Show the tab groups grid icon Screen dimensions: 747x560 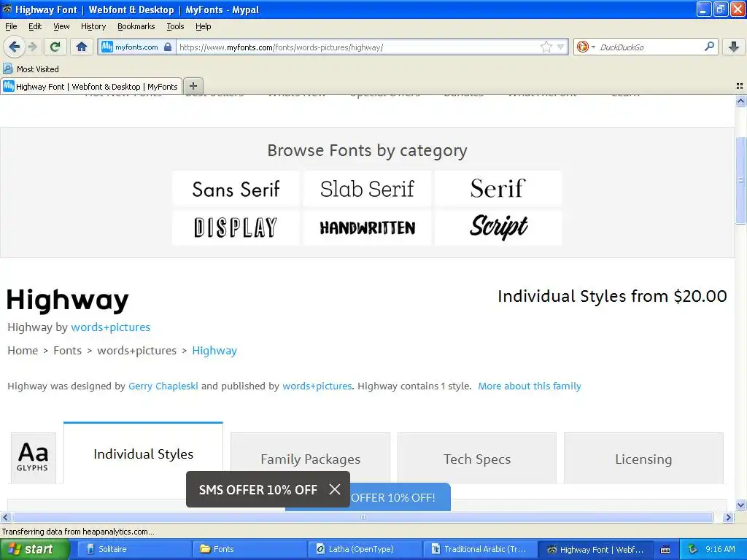click(740, 86)
